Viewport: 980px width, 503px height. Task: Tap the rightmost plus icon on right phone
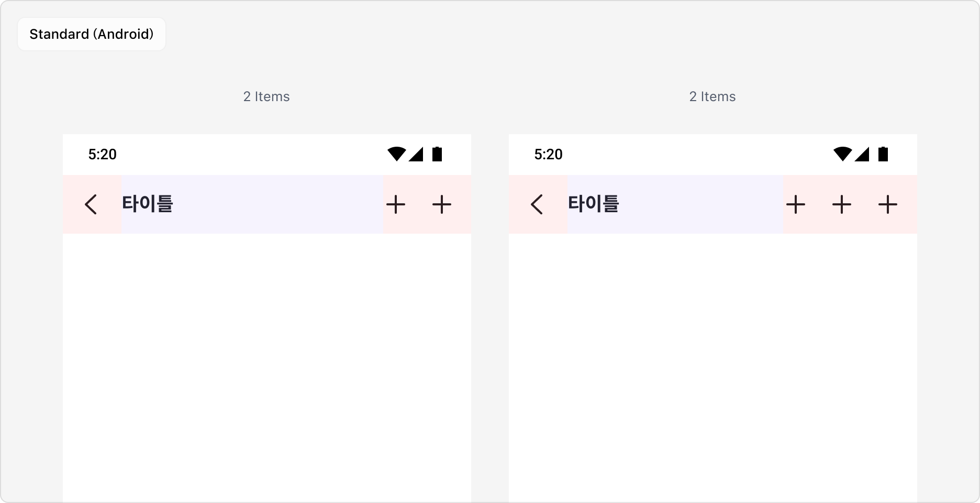pyautogui.click(x=887, y=204)
